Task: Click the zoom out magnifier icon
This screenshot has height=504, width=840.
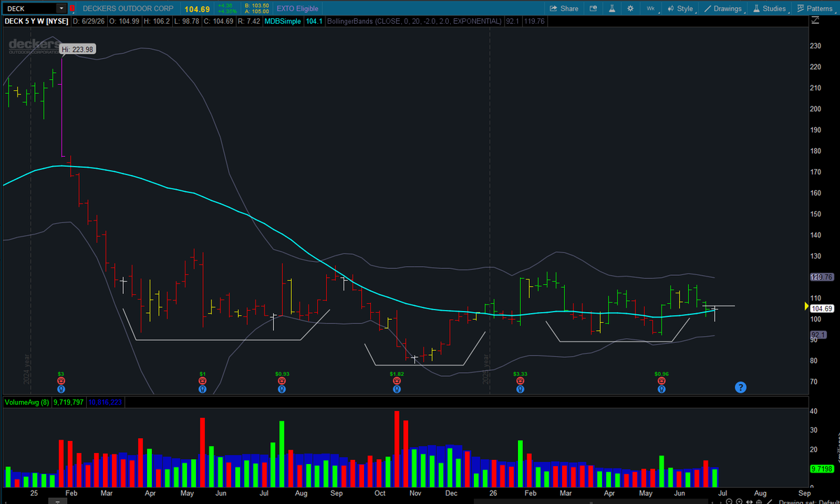Action: pos(731,500)
